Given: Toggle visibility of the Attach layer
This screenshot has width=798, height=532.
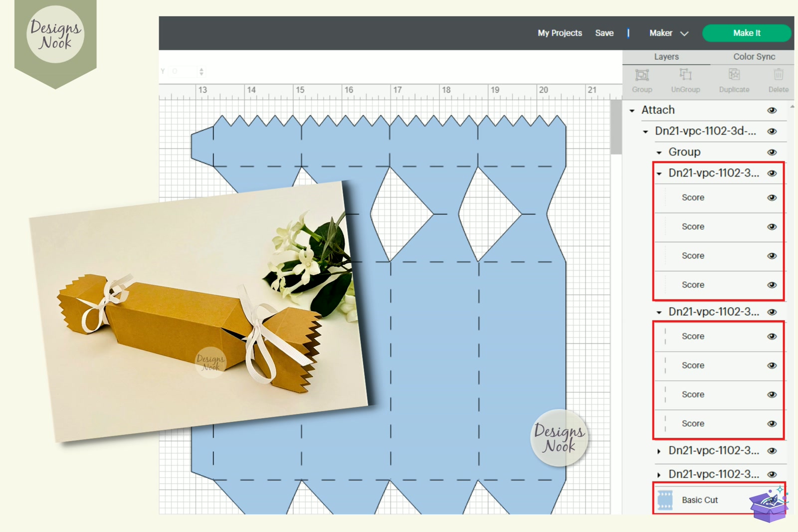Looking at the screenshot, I should point(772,110).
